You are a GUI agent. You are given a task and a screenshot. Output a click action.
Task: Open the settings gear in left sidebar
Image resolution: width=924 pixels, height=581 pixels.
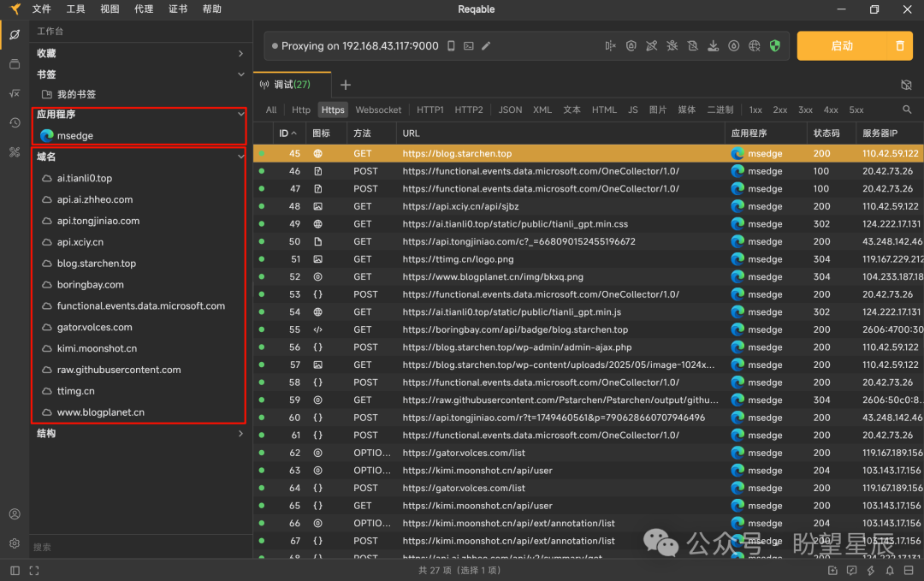pyautogui.click(x=15, y=543)
